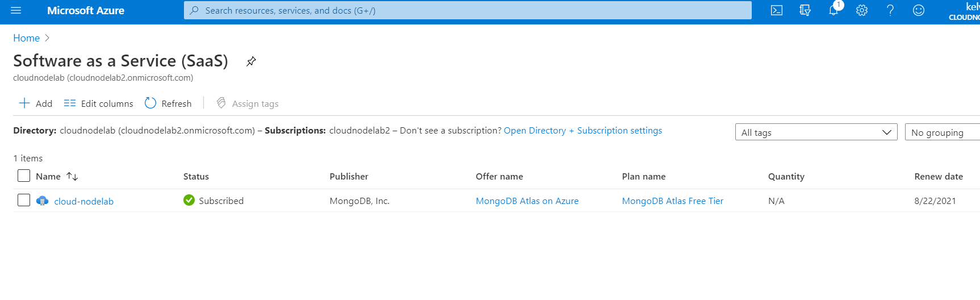
Task: Open the No grouping dropdown
Action: click(943, 132)
